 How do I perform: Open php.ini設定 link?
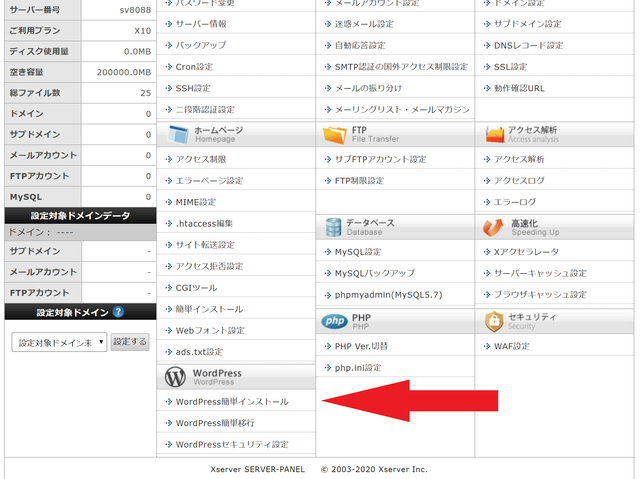click(358, 368)
